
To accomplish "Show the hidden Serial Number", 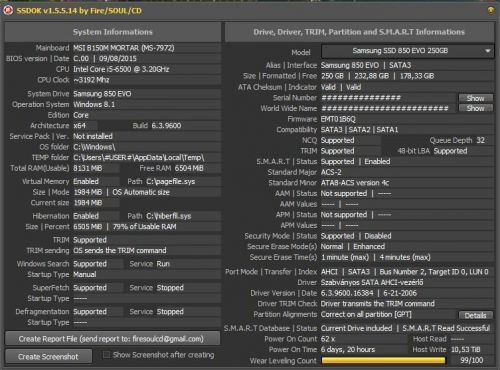I will coord(475,98).
